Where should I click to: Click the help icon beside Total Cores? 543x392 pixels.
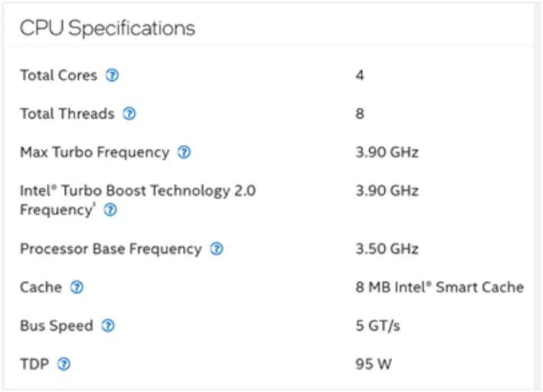(x=112, y=75)
